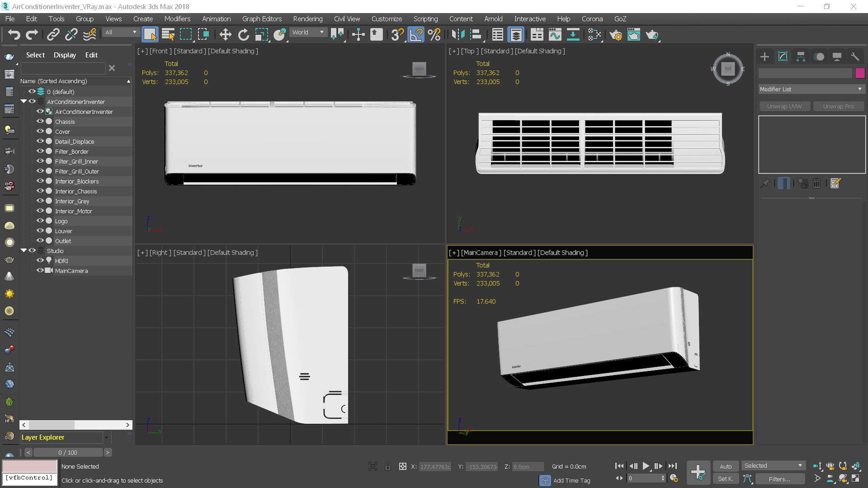This screenshot has height=488, width=868.
Task: Click the Mirror tool icon
Action: click(x=458, y=35)
